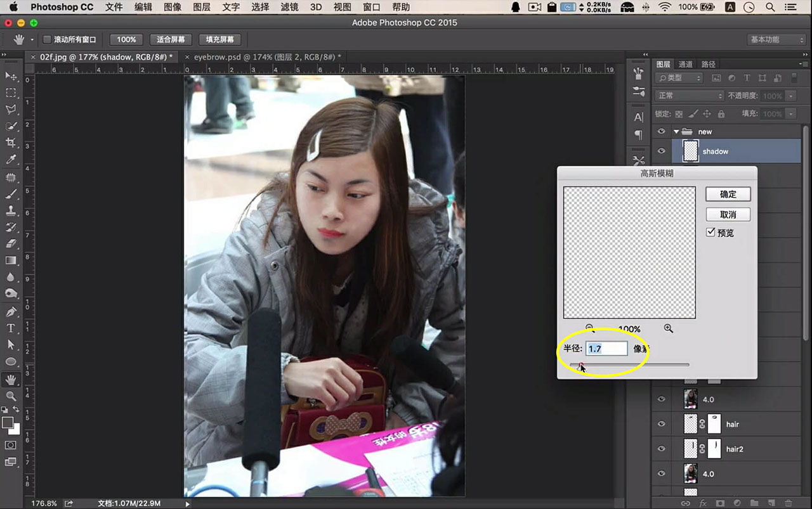Uncheck the 预览 preview checkbox
This screenshot has width=812, height=509.
(711, 233)
